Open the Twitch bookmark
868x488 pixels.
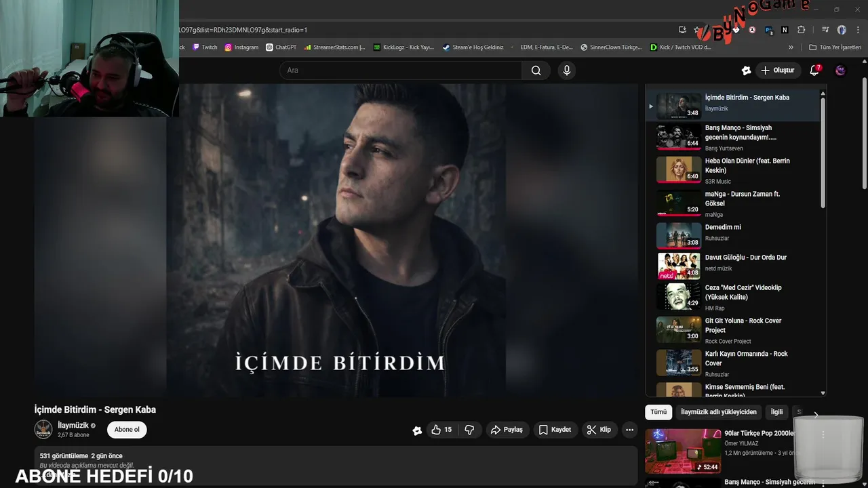[205, 47]
